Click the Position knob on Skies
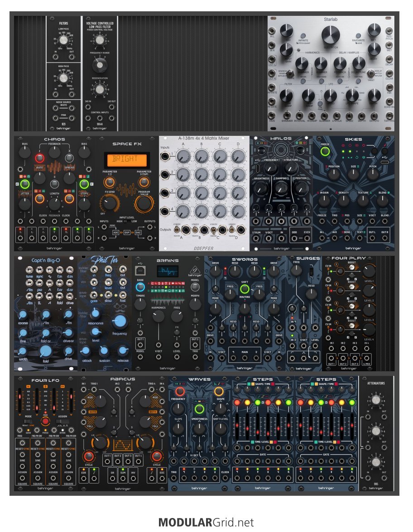This screenshot has width=413, height=532. 334,174
